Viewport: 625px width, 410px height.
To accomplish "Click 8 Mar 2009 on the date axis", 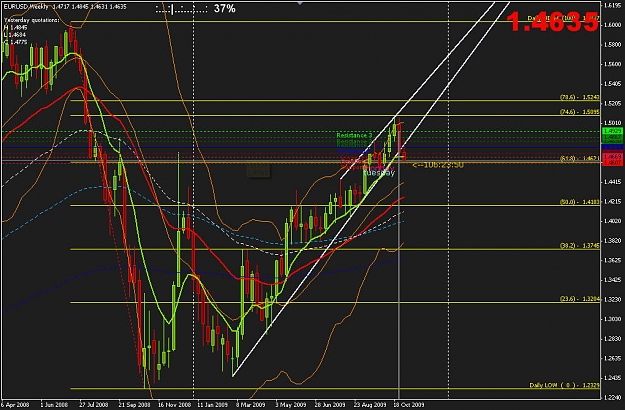I will coord(250,405).
